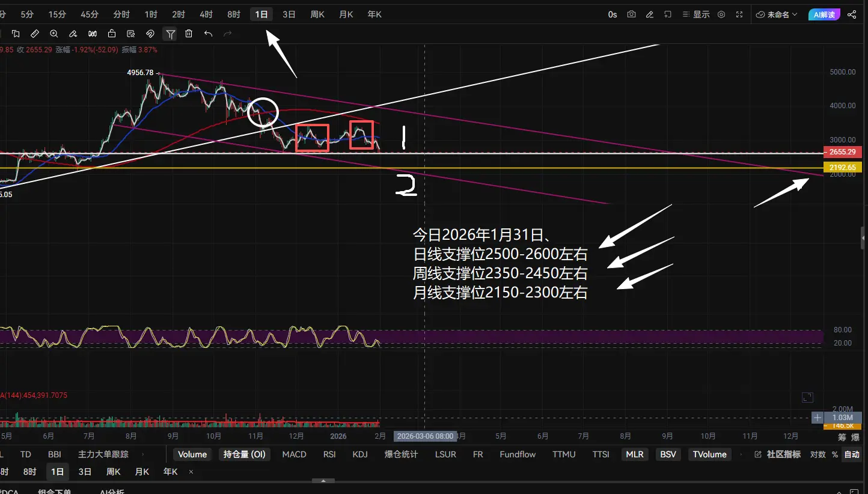Toggle the BBI indicator

[55, 454]
